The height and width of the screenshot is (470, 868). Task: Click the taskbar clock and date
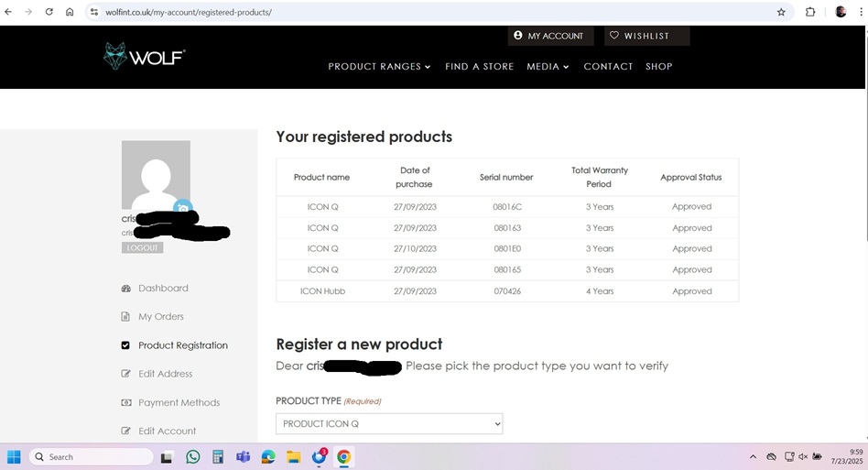(846, 456)
